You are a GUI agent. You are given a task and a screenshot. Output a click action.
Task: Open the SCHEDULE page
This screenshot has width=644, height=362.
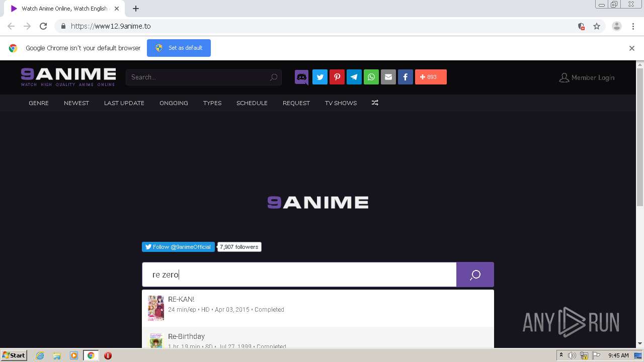click(x=252, y=103)
